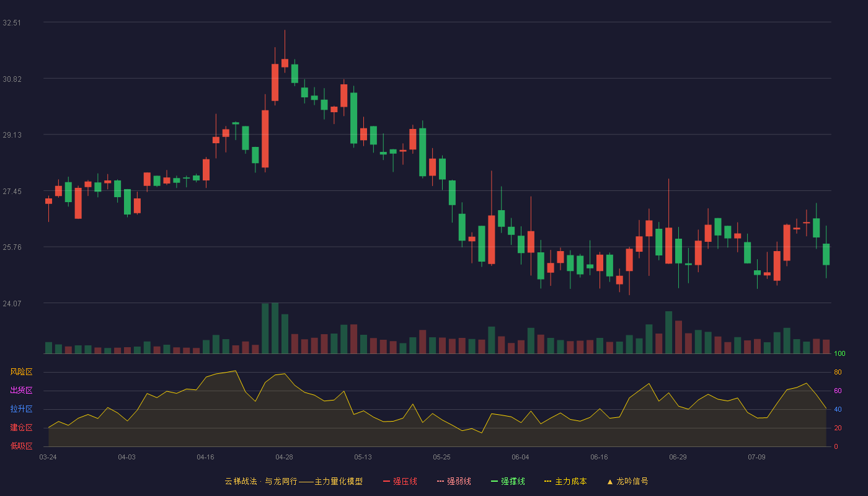
Task: Click the 29.13 price axis label
Action: 12,135
